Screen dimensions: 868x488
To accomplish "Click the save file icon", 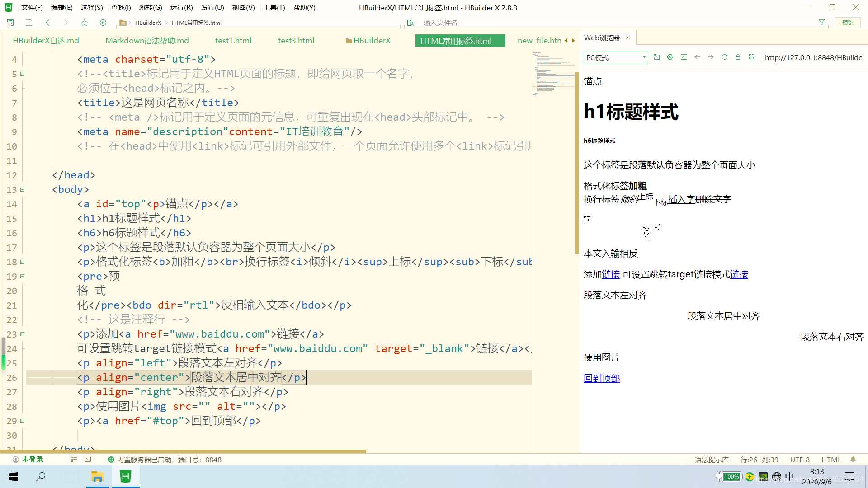I will point(29,23).
